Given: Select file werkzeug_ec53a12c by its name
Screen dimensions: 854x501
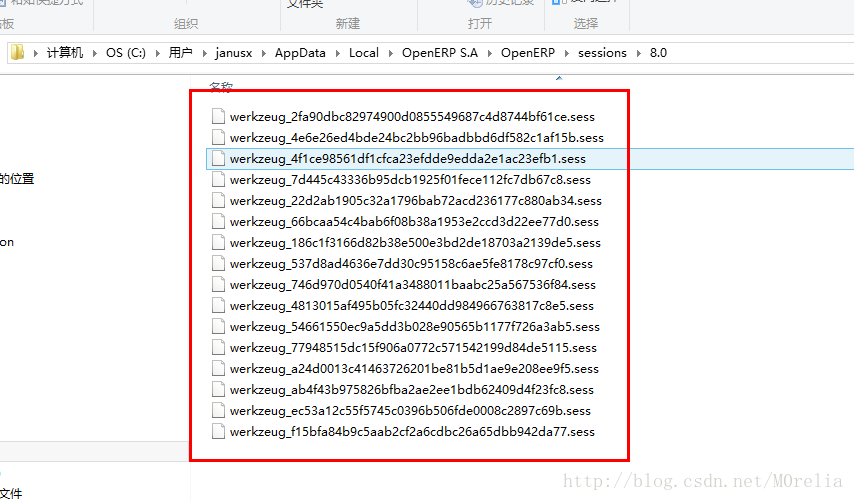Looking at the screenshot, I should pos(410,411).
